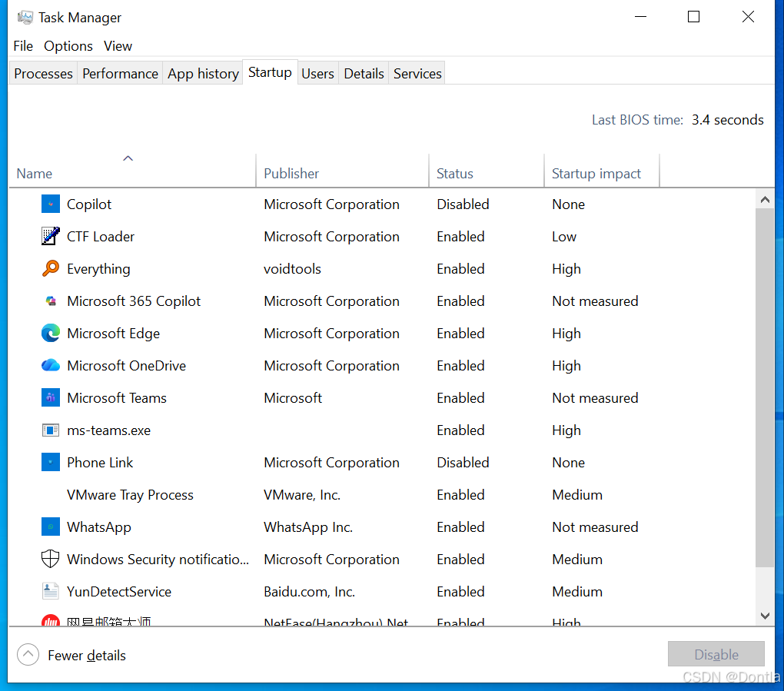Click the WhatsApp Inc. publisher cell
Image resolution: width=784 pixels, height=691 pixels.
(x=308, y=527)
